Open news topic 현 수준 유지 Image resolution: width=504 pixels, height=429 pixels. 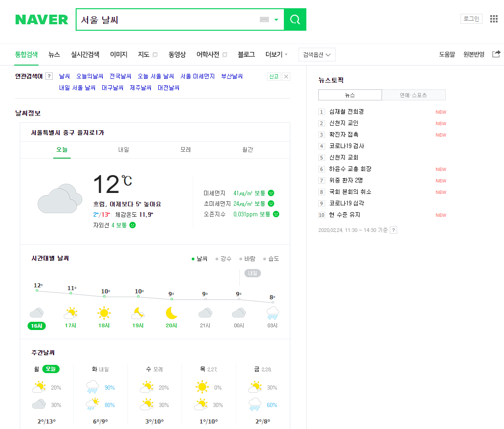[344, 214]
